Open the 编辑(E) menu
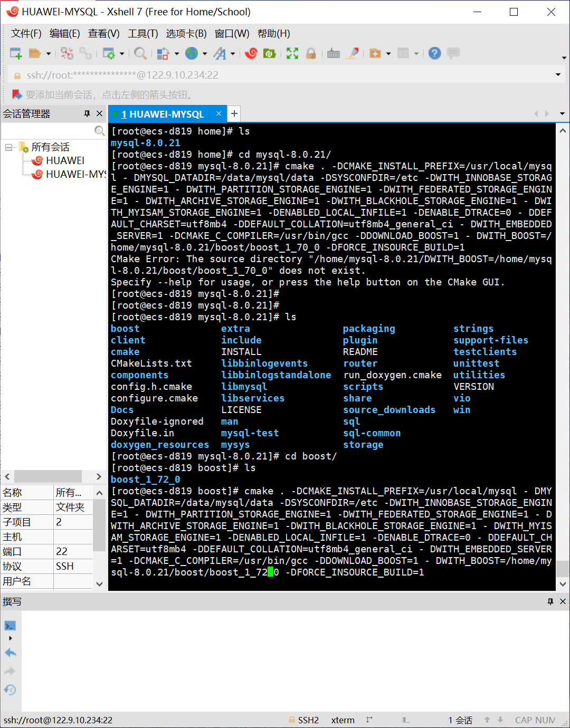 65,34
